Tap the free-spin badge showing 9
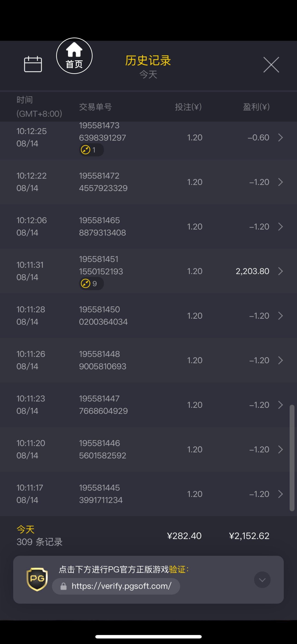Viewport: 297px width, 644px height. pyautogui.click(x=91, y=284)
